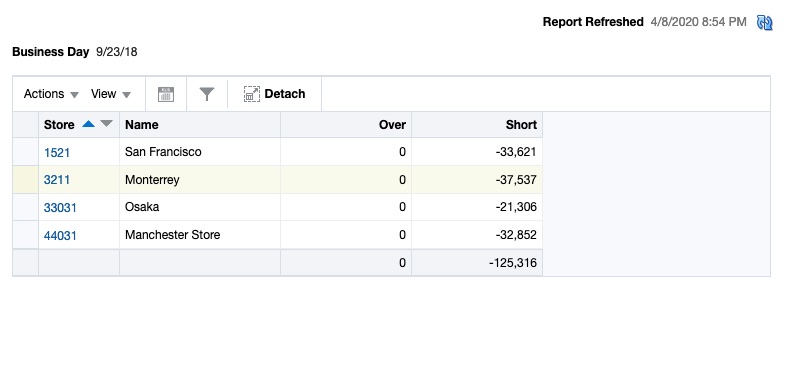Click the Over column header
This screenshot has width=789, height=381.
pyautogui.click(x=346, y=125)
